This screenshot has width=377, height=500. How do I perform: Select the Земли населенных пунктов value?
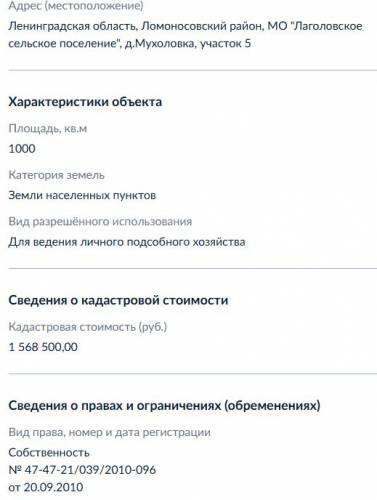tap(82, 195)
